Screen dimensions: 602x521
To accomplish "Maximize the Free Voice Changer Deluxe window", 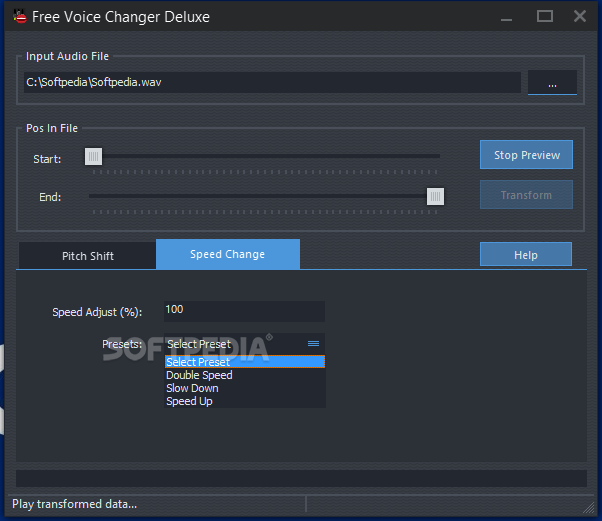I will [545, 16].
